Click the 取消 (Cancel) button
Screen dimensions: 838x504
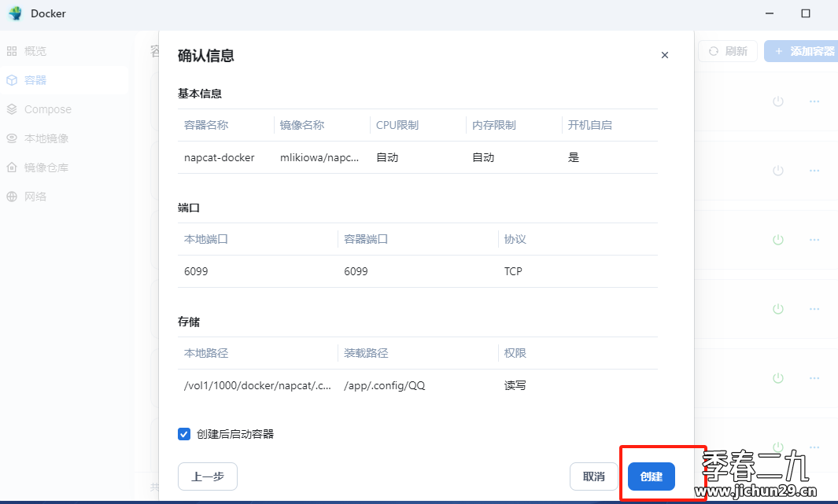[x=593, y=476]
